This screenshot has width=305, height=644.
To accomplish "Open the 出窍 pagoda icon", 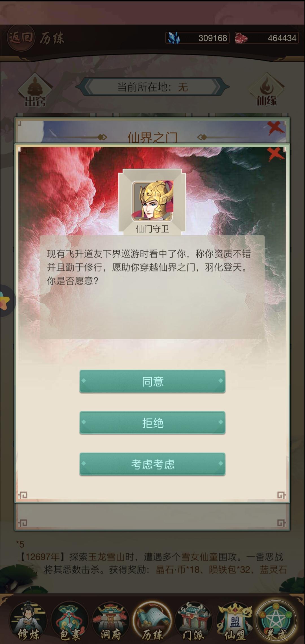I will click(x=35, y=90).
